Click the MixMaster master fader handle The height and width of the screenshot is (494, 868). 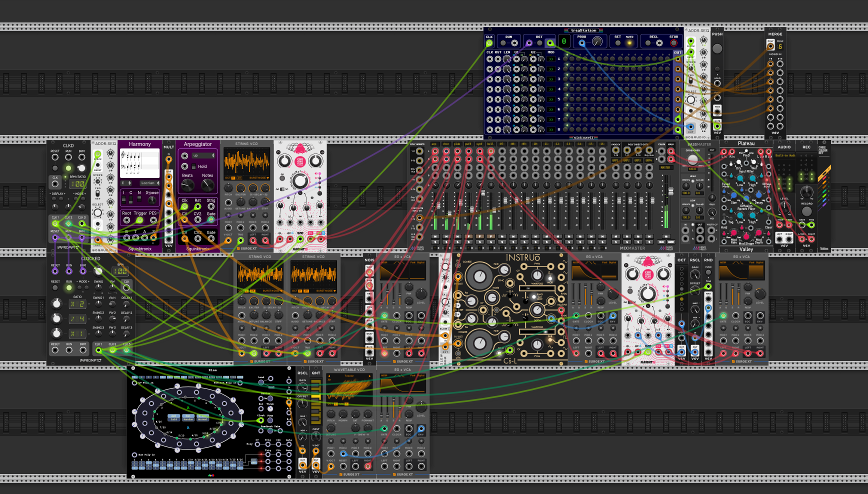(670, 190)
